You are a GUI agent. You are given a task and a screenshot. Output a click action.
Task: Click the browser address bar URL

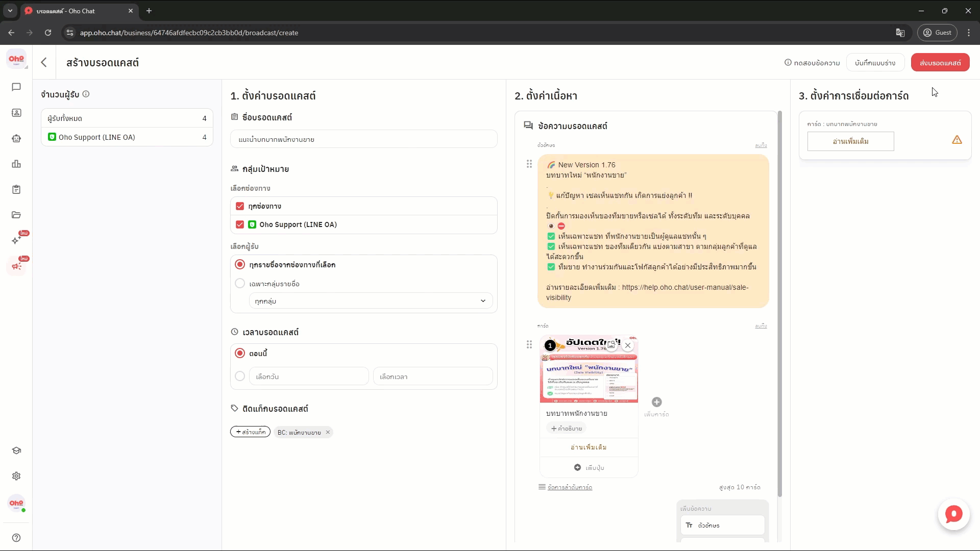189,33
